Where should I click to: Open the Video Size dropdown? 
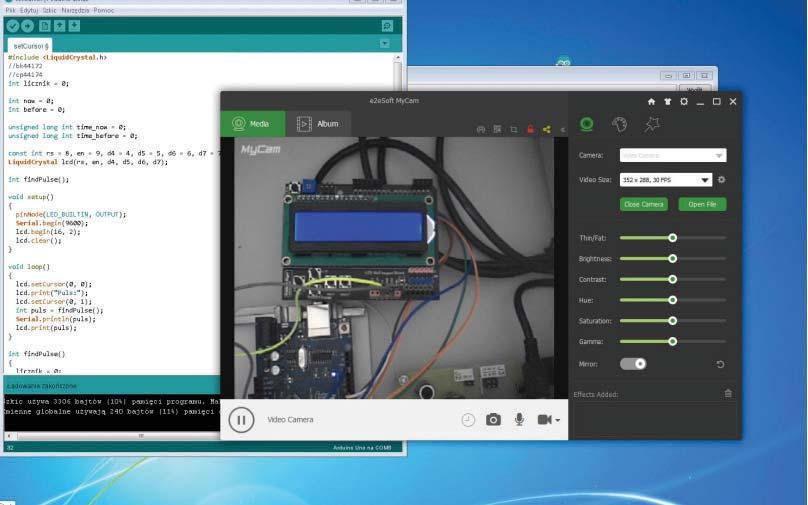tap(666, 179)
